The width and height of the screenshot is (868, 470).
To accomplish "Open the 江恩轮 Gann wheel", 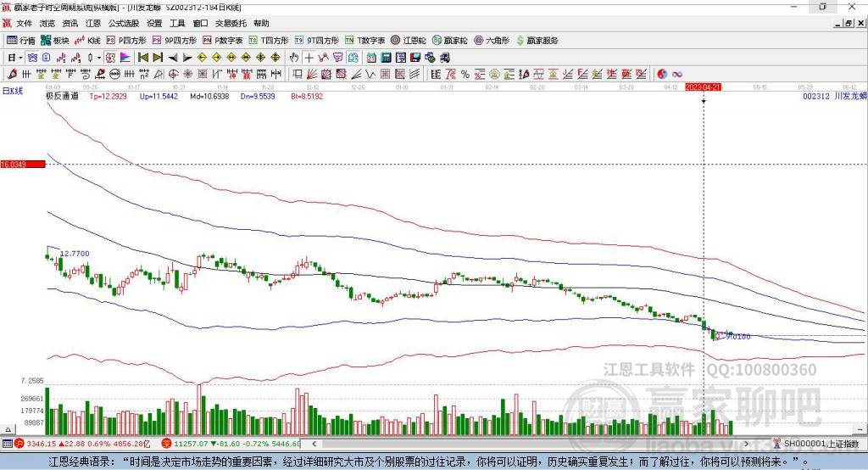I will 409,41.
